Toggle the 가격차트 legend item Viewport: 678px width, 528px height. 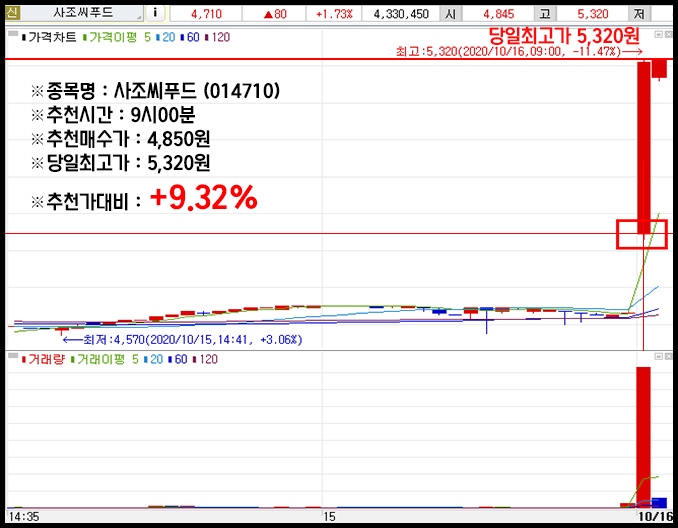[49, 37]
